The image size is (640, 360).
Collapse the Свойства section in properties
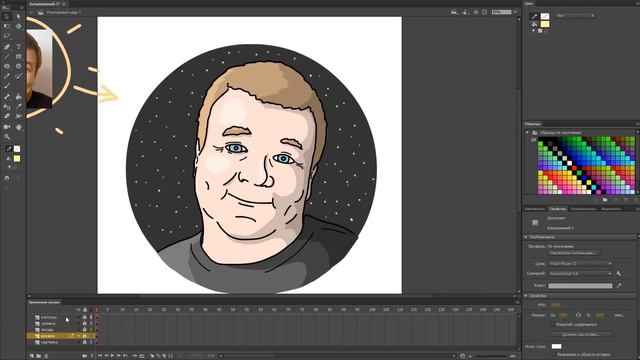point(526,296)
